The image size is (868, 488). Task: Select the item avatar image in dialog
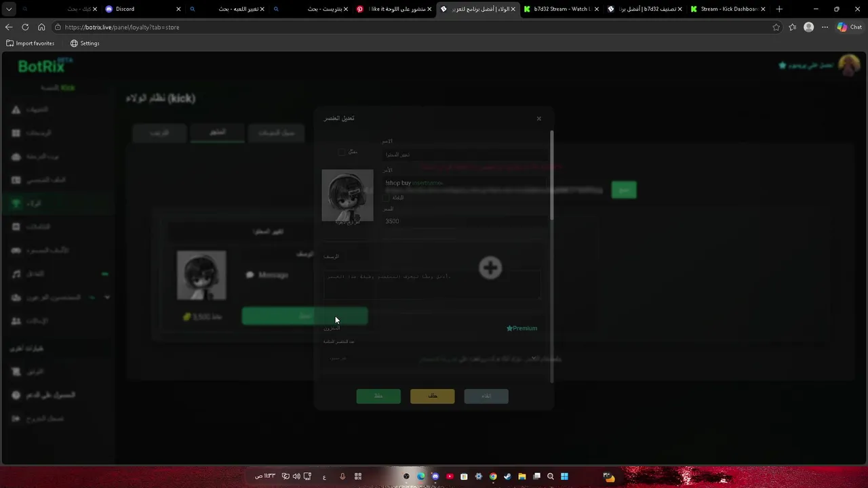coord(347,195)
